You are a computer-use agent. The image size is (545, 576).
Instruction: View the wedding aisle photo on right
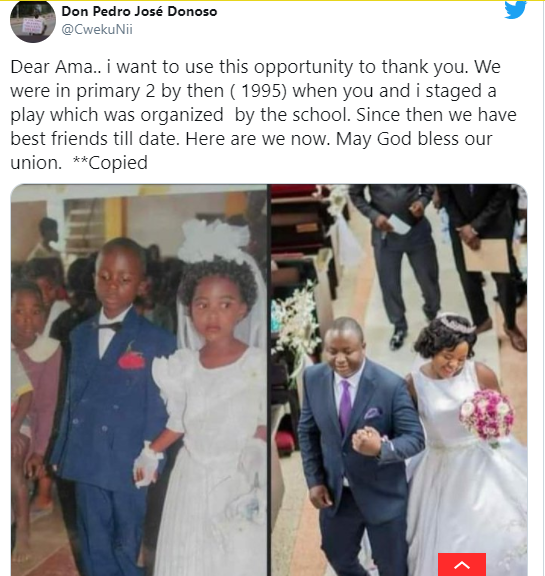(x=399, y=380)
